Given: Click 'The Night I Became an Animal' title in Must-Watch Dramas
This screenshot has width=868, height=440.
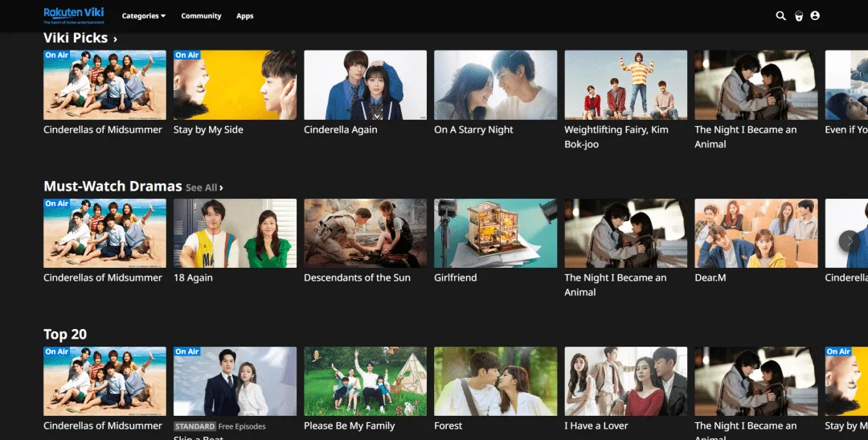Looking at the screenshot, I should (x=616, y=285).
